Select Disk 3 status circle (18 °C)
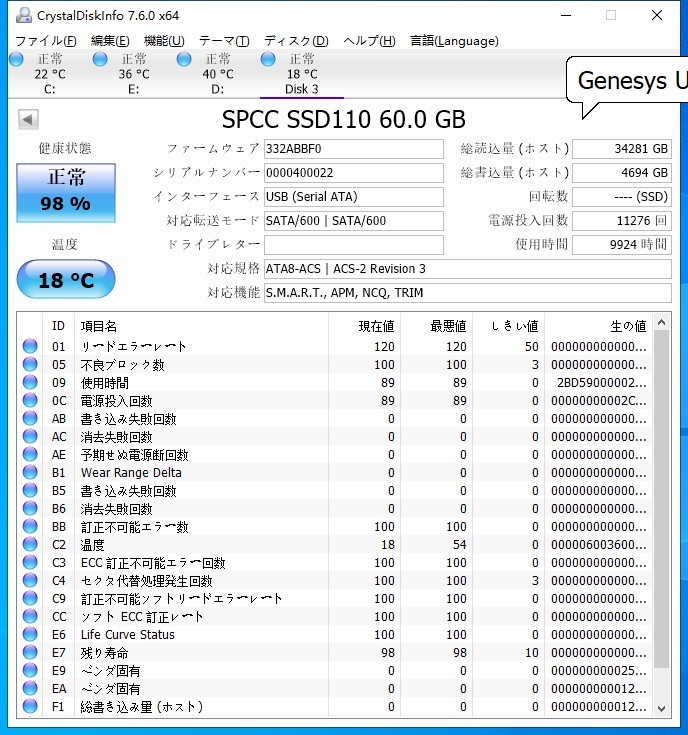The width and height of the screenshot is (688, 735). point(268,60)
